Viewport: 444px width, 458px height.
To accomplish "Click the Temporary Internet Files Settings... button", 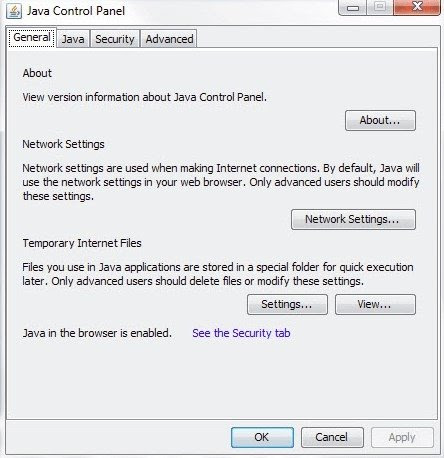I will coord(287,304).
